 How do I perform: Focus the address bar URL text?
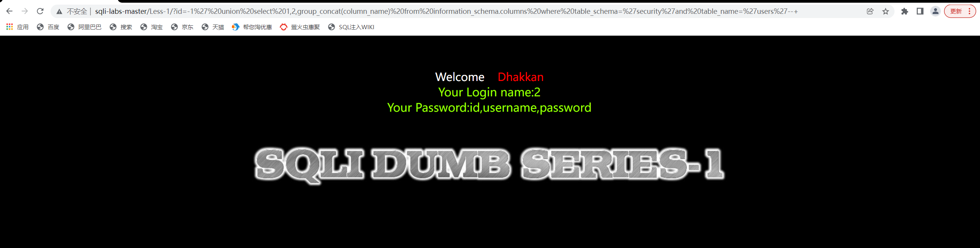click(446, 12)
